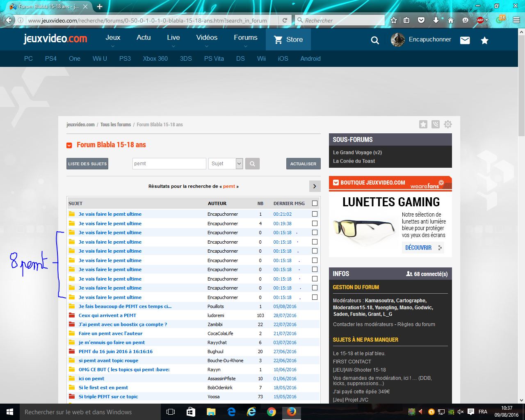Screen dimensions: 525x420
Task: Click the favorites star in header
Action: click(484, 40)
